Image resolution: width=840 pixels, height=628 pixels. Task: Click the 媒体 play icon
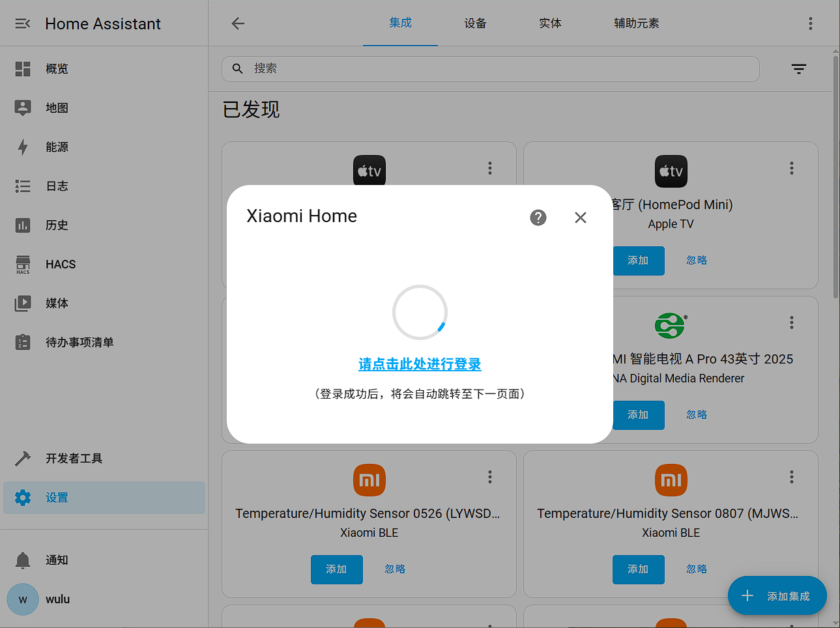(x=23, y=304)
